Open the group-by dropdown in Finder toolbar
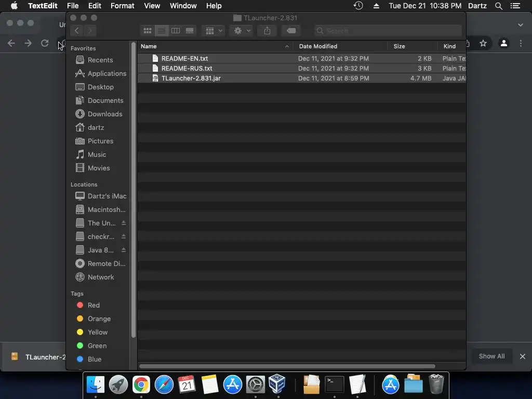The height and width of the screenshot is (399, 532). coord(214,31)
